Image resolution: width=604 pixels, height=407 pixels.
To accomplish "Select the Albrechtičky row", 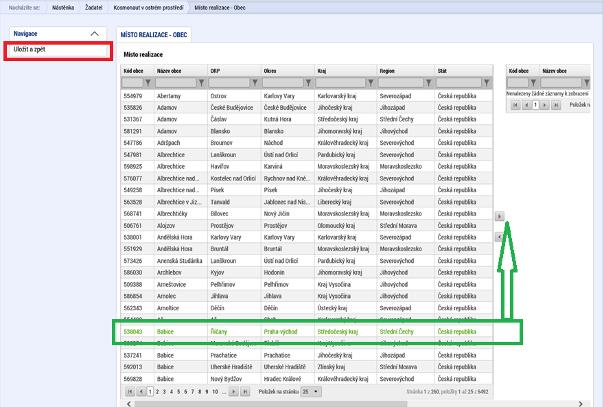I will [x=307, y=214].
